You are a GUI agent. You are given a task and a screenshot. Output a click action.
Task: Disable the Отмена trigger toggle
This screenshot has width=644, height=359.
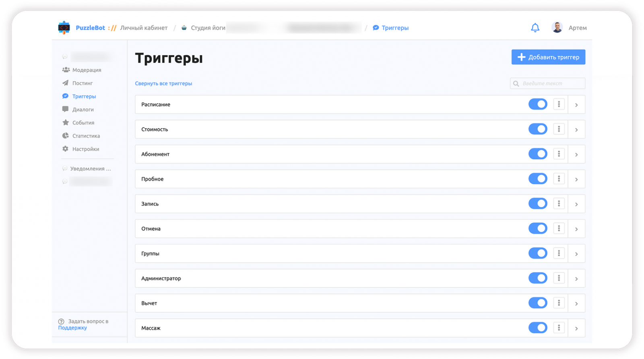coord(538,229)
